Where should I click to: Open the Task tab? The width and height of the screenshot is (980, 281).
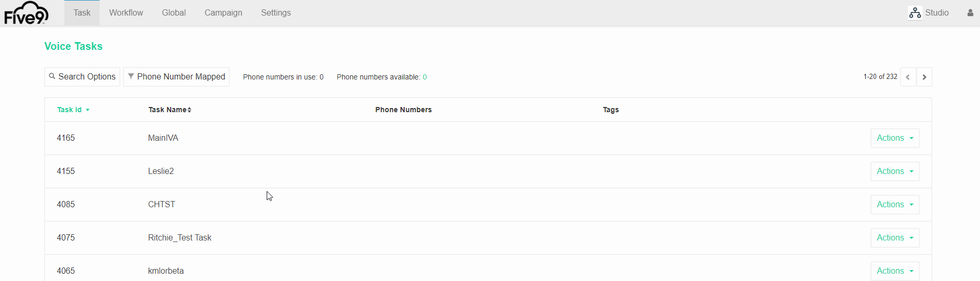tap(82, 13)
